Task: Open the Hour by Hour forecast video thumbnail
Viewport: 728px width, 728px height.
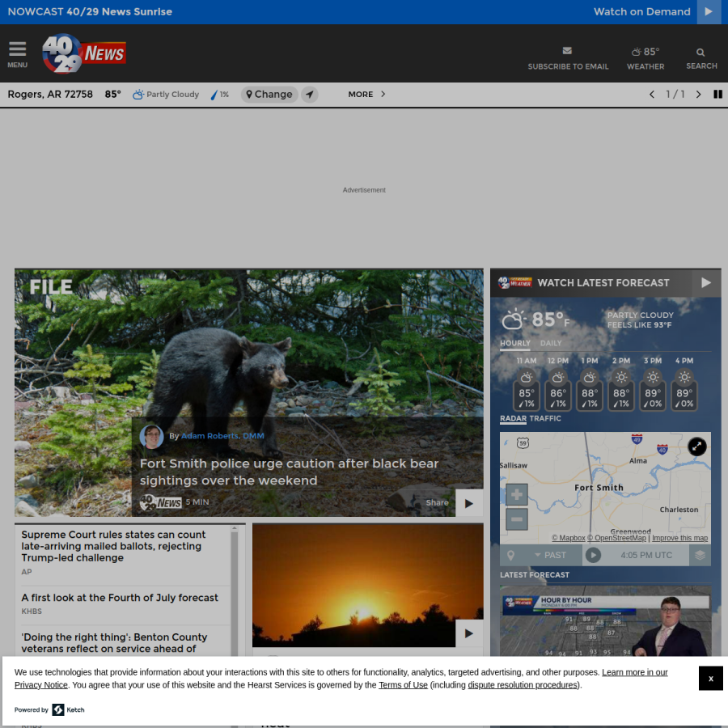Action: (605, 620)
